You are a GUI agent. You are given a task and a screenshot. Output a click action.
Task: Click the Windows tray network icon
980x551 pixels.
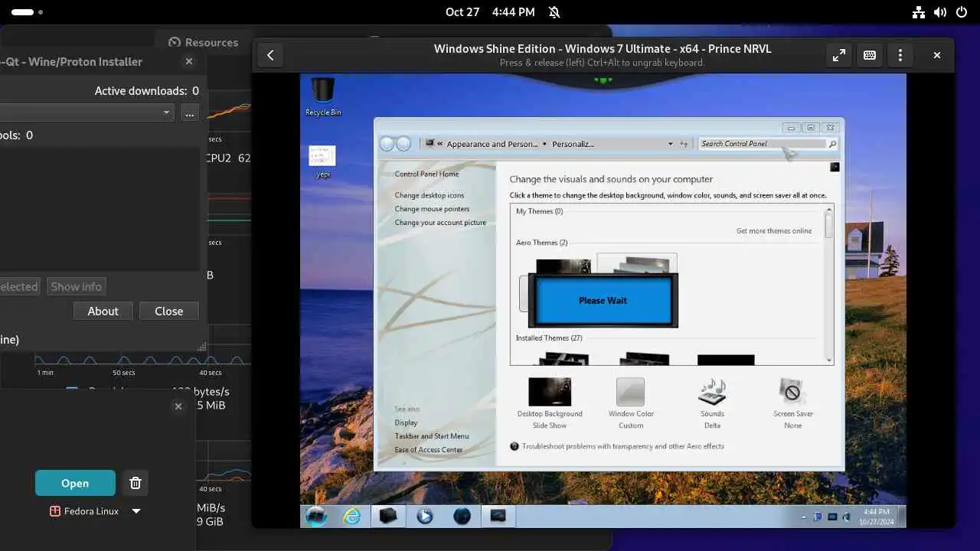tap(832, 517)
